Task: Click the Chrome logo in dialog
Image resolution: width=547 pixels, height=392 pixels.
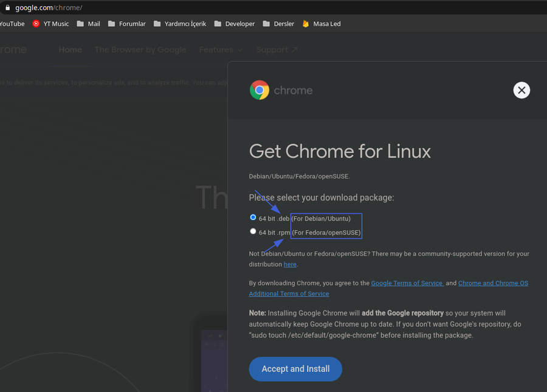Action: pyautogui.click(x=260, y=90)
